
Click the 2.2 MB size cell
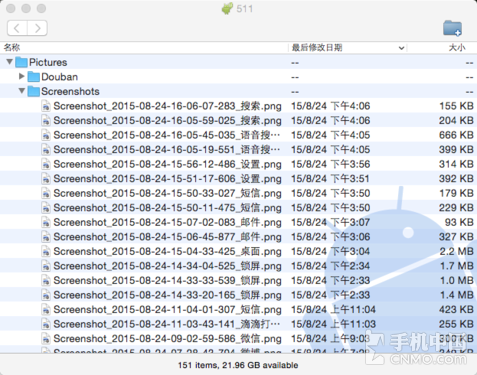click(x=456, y=251)
